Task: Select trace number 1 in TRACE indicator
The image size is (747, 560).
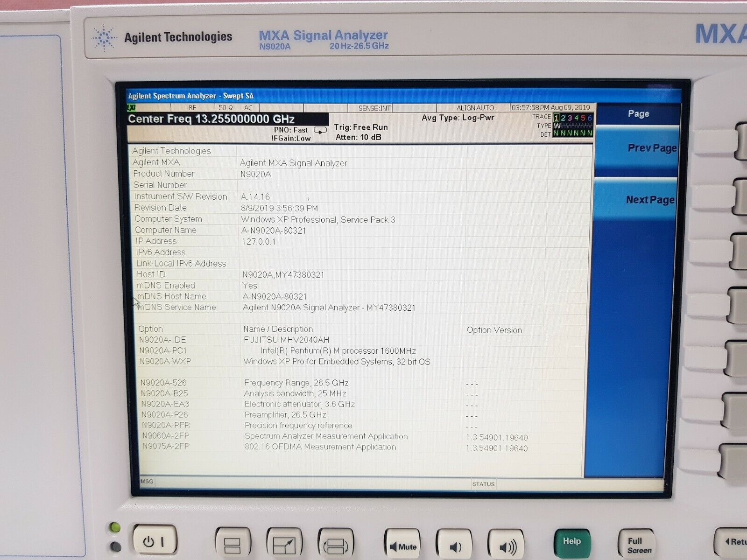Action: [x=556, y=118]
